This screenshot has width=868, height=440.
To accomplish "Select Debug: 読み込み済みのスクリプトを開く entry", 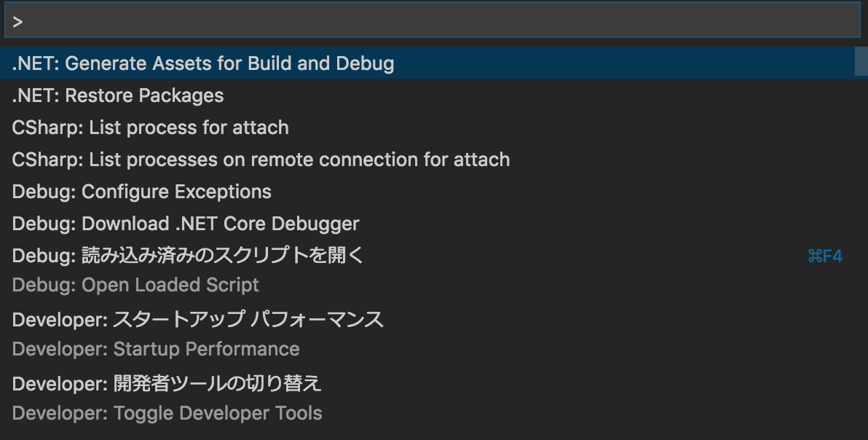I will (x=188, y=256).
